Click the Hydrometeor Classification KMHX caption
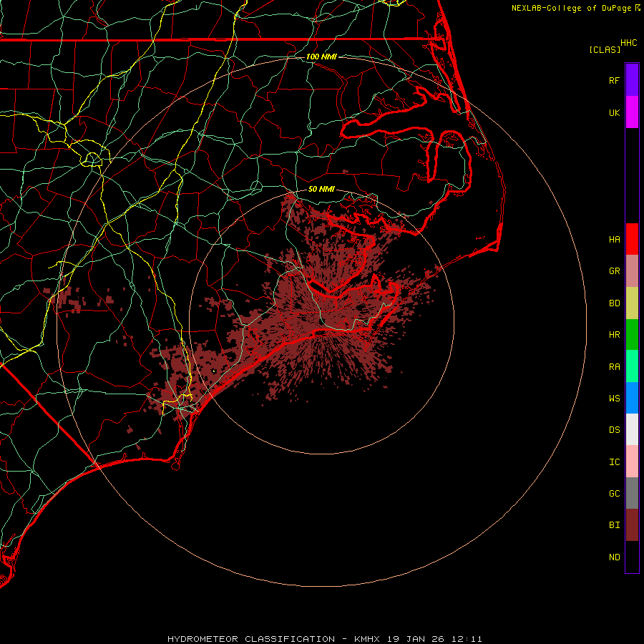Image resolution: width=644 pixels, height=644 pixels. [x=324, y=639]
